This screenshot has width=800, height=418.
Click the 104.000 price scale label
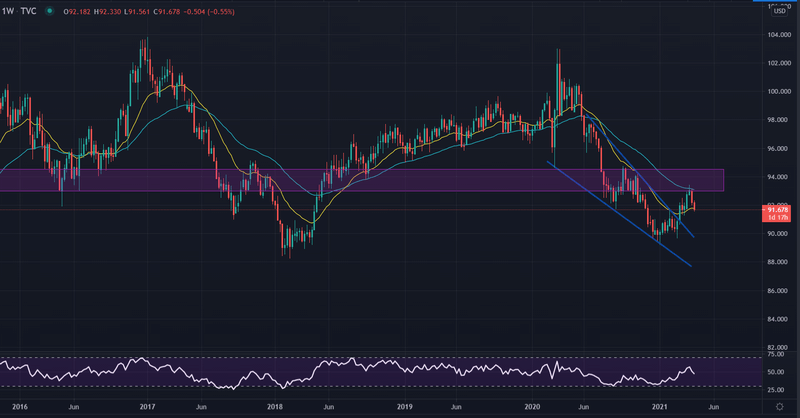[x=778, y=35]
